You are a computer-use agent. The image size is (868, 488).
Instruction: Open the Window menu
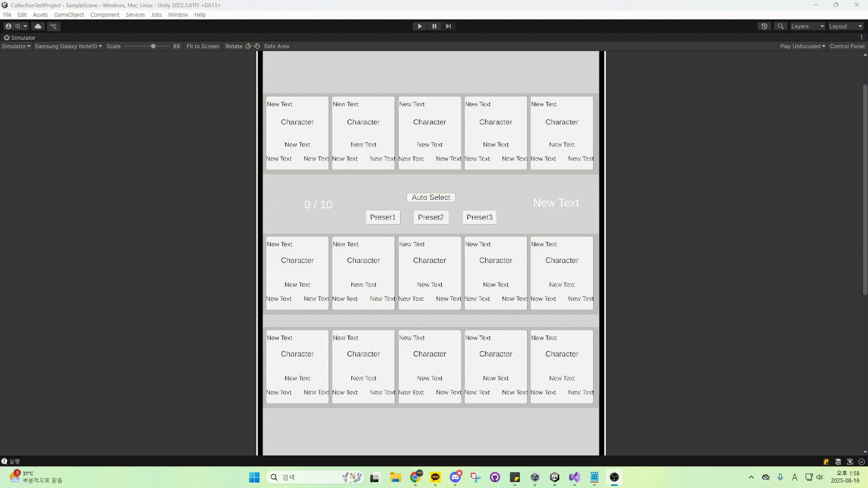point(178,15)
